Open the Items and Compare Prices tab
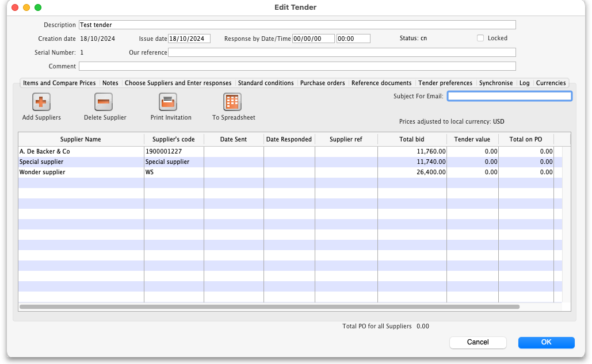The height and width of the screenshot is (364, 592). tap(59, 83)
